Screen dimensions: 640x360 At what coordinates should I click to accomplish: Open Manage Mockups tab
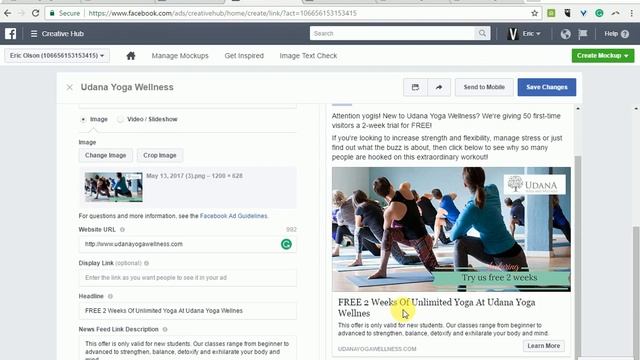(x=180, y=56)
